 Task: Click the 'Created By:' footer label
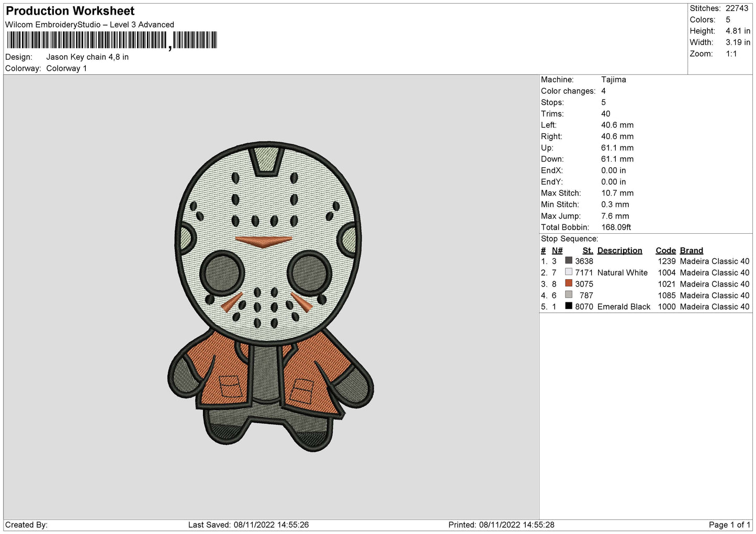pos(26,525)
